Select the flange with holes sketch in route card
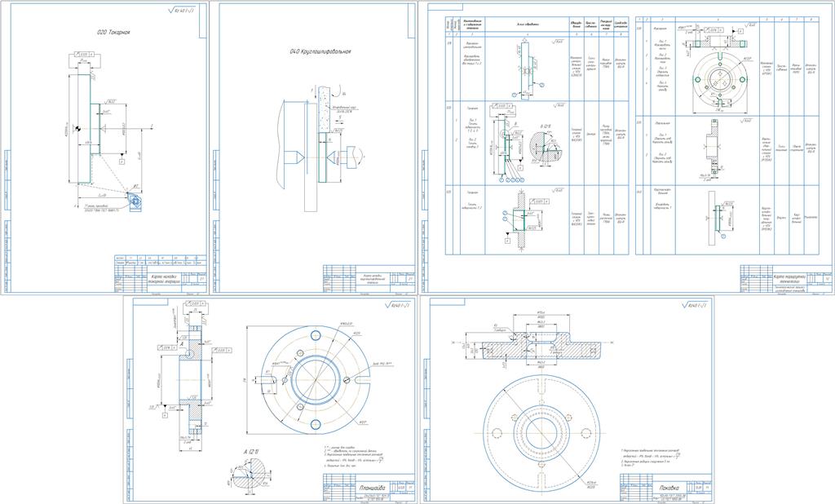835x504 pixels. [720, 71]
